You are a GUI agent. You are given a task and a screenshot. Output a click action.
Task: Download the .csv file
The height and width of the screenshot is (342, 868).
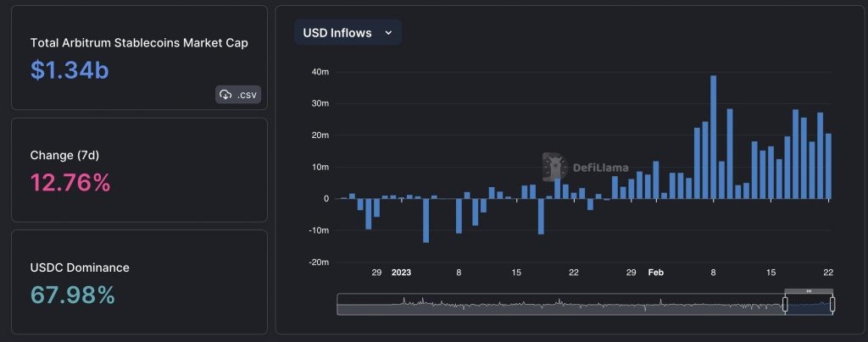point(238,95)
